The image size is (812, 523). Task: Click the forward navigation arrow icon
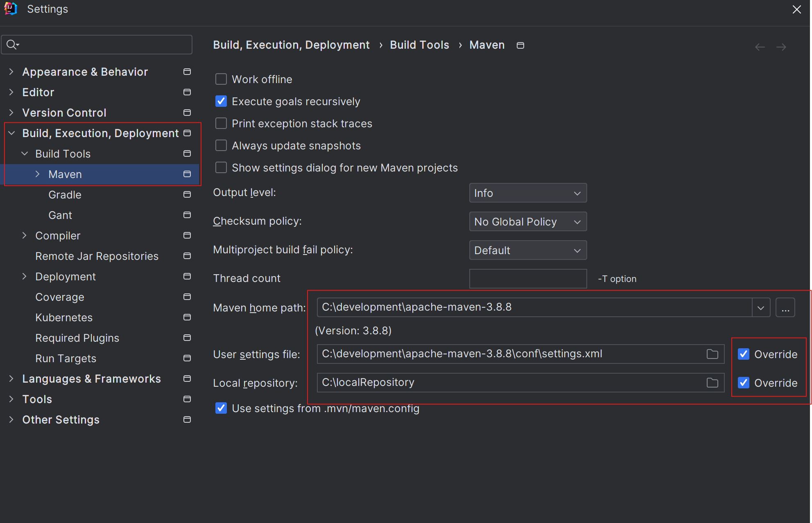coord(781,47)
